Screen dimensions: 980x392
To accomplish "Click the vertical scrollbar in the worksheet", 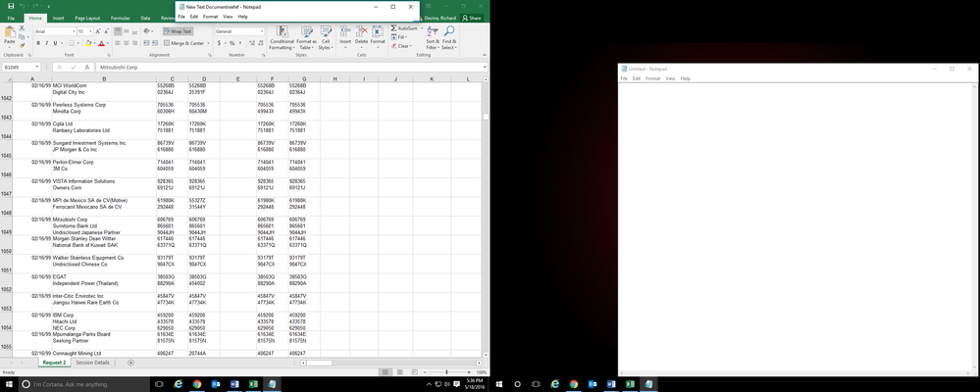I will (486, 219).
